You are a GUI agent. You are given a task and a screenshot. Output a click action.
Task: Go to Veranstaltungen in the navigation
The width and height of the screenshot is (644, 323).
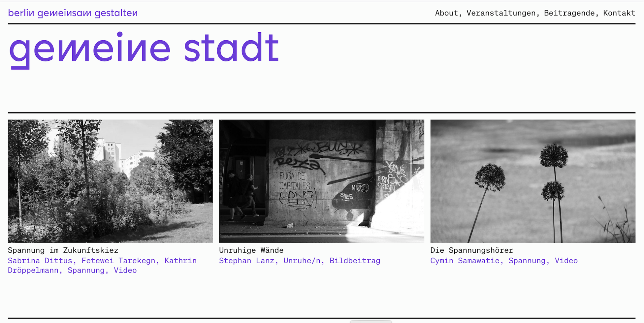point(501,13)
